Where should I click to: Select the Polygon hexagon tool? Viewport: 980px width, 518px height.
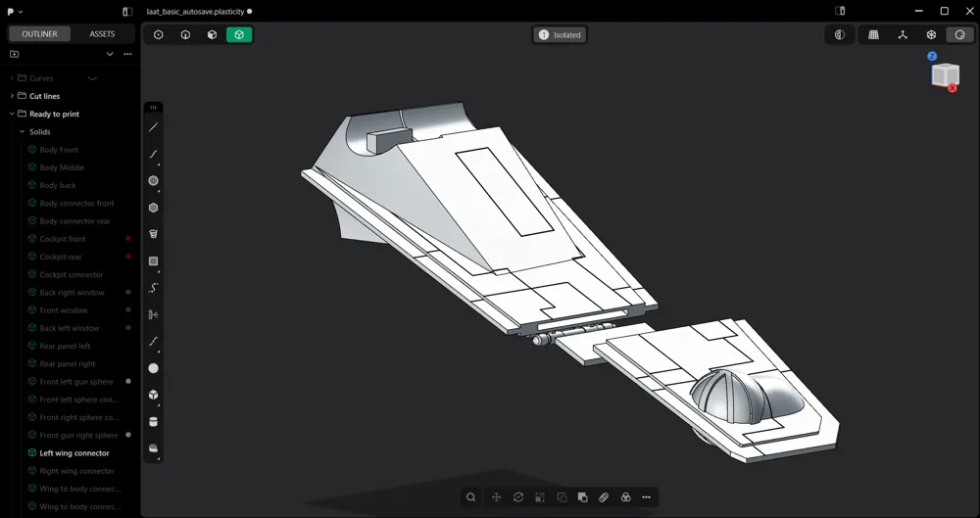(153, 208)
